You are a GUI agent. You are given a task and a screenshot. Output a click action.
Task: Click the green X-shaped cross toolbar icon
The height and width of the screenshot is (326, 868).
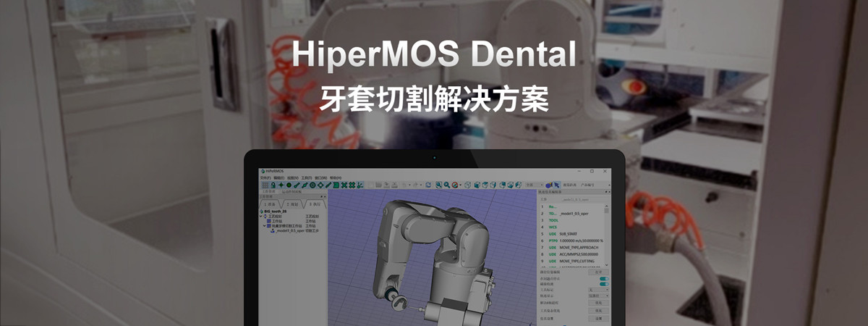tap(344, 185)
